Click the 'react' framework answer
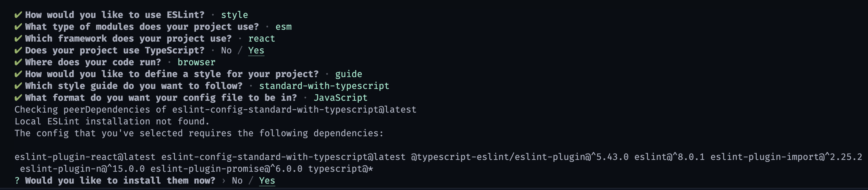 click(262, 39)
